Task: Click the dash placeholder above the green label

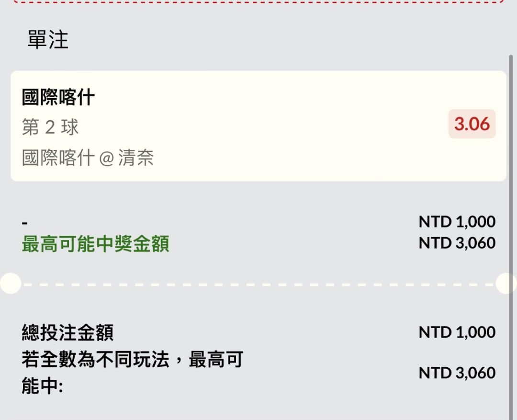Action: [25, 223]
